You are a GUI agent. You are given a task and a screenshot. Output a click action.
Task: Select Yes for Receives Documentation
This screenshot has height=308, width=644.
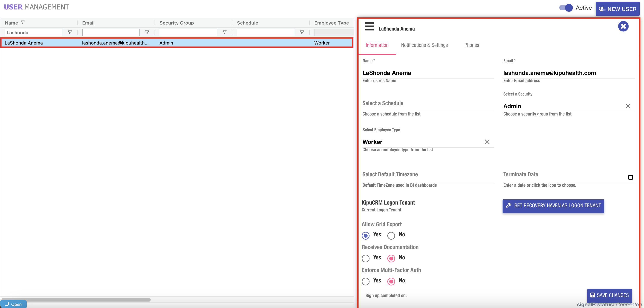pyautogui.click(x=365, y=258)
